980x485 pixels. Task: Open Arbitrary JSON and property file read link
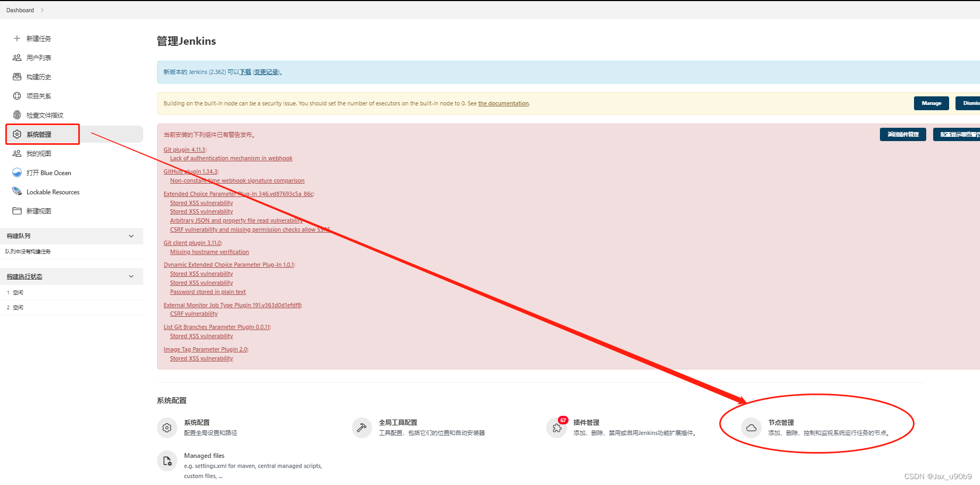click(x=236, y=220)
